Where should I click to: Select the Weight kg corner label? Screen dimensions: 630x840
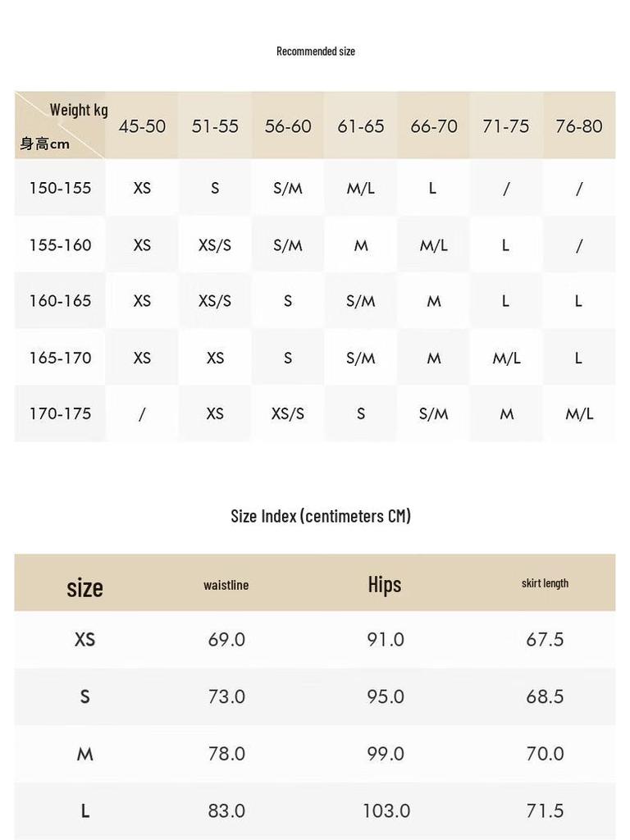click(79, 111)
